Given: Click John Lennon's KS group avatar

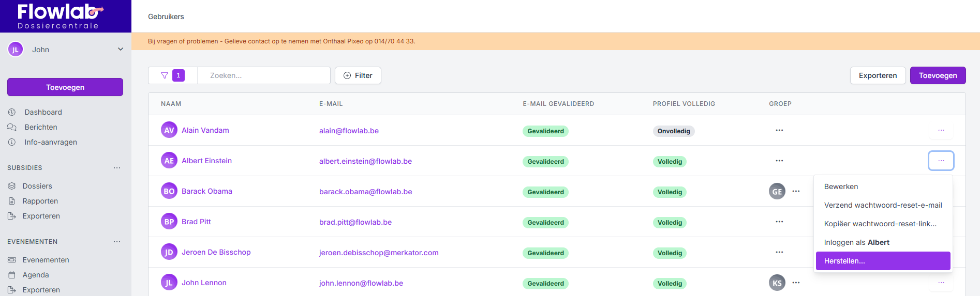Looking at the screenshot, I should (777, 283).
